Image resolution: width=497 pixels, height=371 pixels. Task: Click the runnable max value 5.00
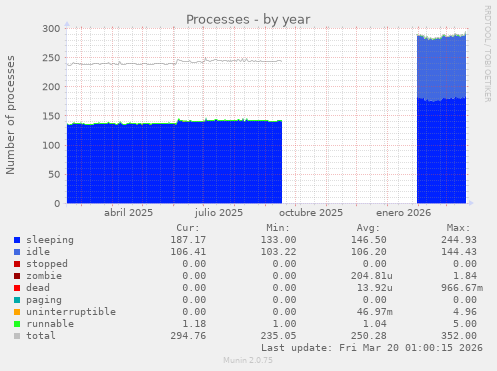pyautogui.click(x=465, y=324)
